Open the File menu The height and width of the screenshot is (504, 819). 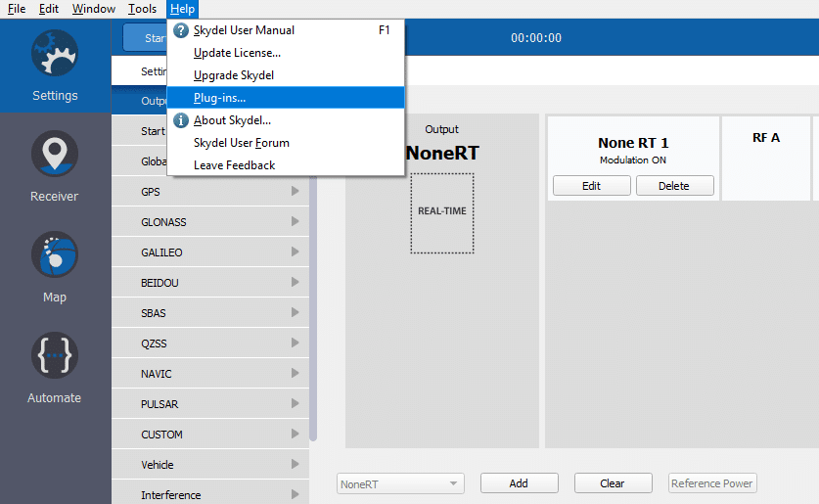(17, 9)
